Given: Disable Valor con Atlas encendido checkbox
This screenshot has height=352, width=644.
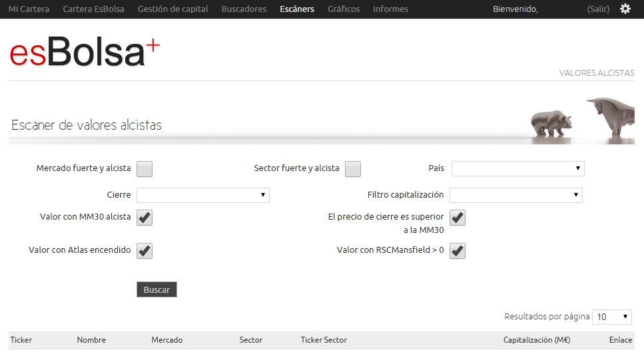Looking at the screenshot, I should point(145,251).
